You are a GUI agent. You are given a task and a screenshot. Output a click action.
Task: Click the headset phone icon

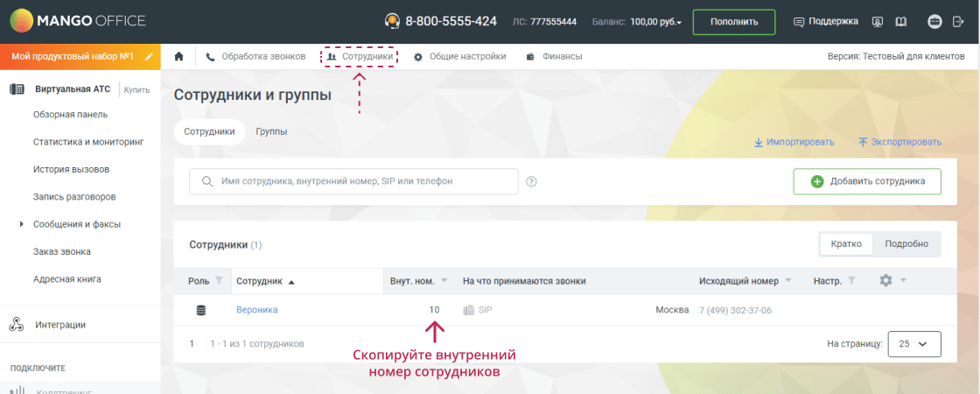pyautogui.click(x=392, y=21)
